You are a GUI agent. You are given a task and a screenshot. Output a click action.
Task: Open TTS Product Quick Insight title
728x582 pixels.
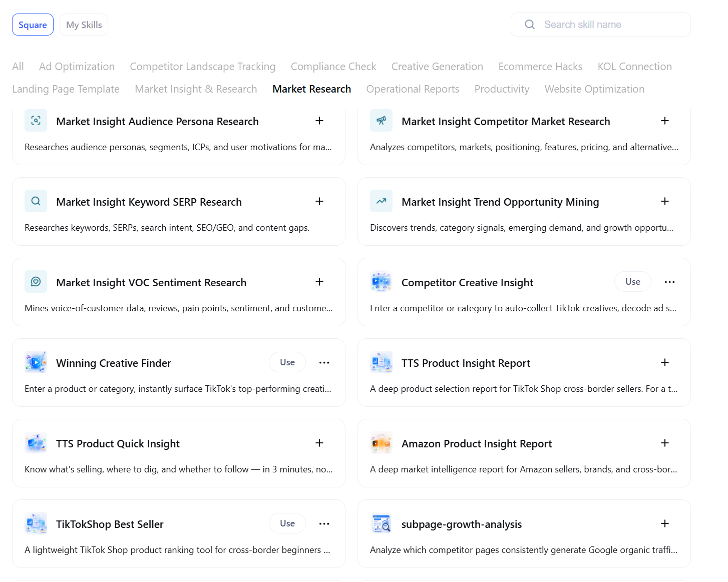tap(118, 443)
